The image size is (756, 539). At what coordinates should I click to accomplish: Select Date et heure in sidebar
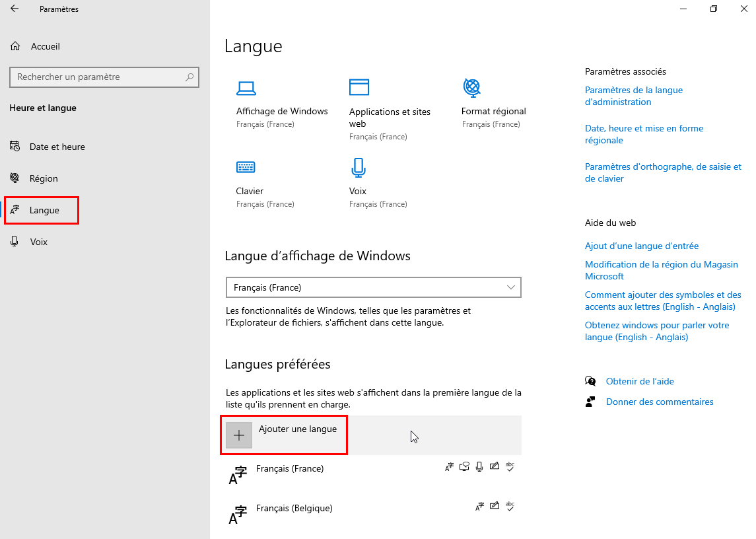coord(57,147)
